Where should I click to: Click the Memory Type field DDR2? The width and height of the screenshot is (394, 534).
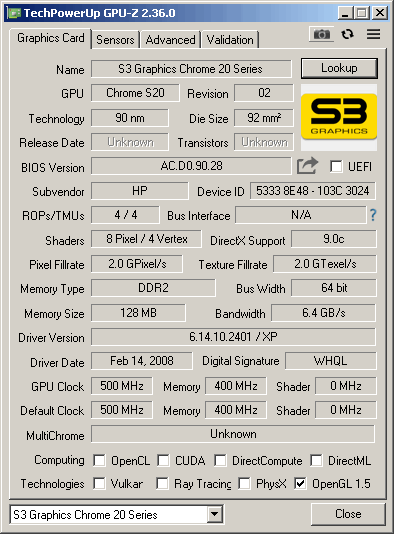pos(153,288)
